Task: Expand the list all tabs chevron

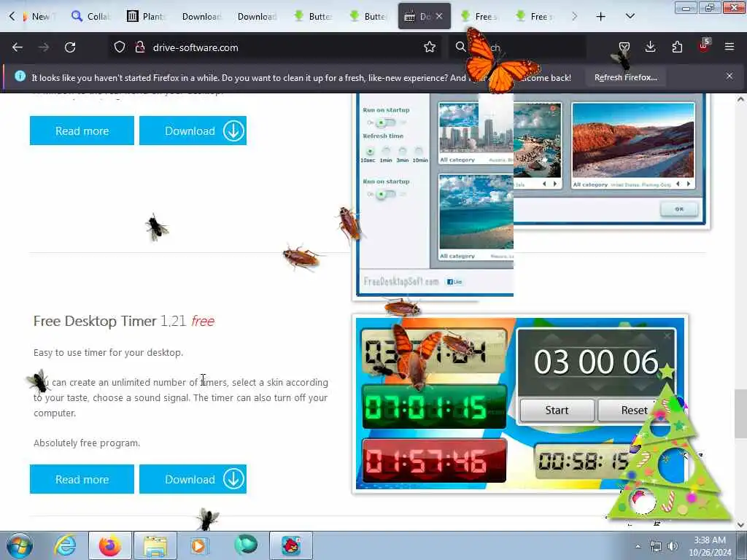Action: coord(630,16)
